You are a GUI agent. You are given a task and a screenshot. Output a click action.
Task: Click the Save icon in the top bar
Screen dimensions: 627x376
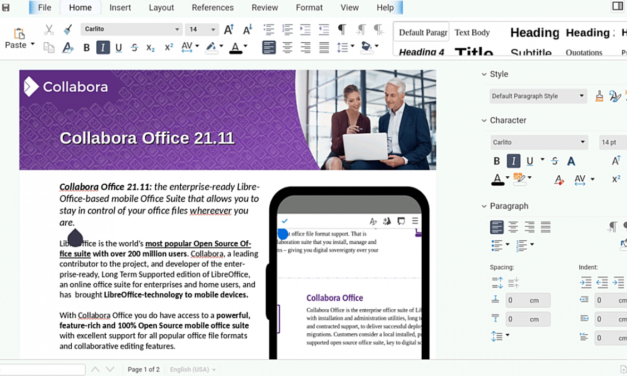[6, 7]
